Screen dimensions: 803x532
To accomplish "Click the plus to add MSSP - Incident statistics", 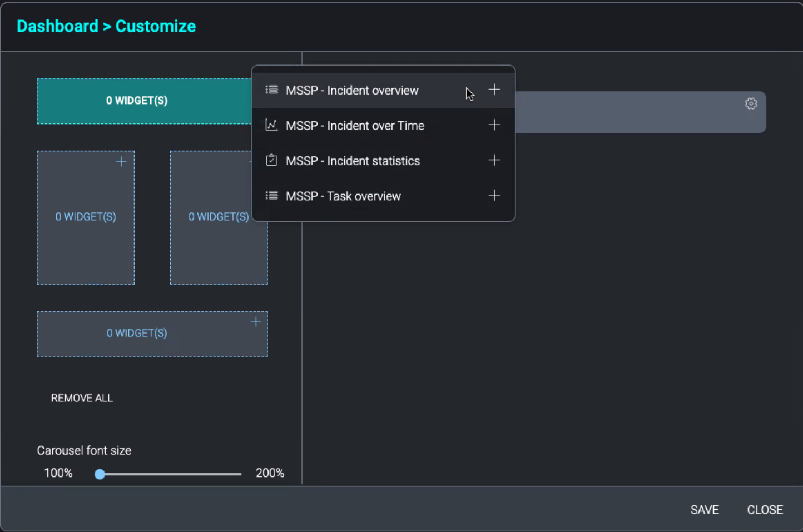I will (x=494, y=160).
